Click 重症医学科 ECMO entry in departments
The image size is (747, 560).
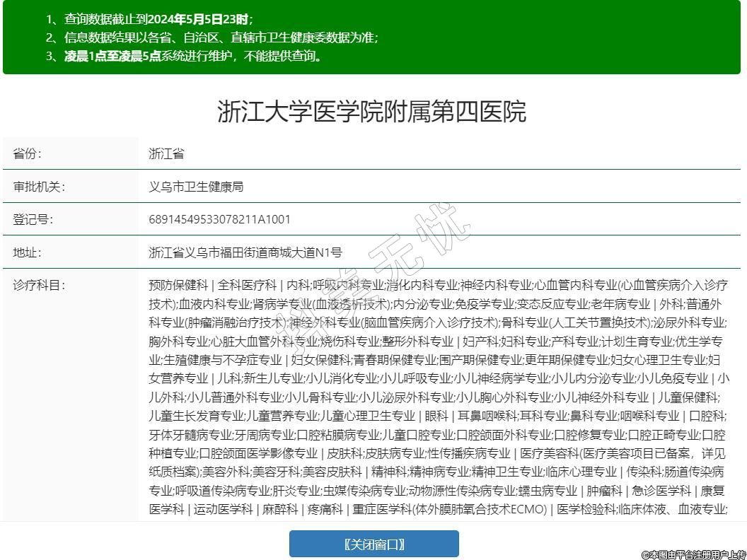[x=449, y=509]
